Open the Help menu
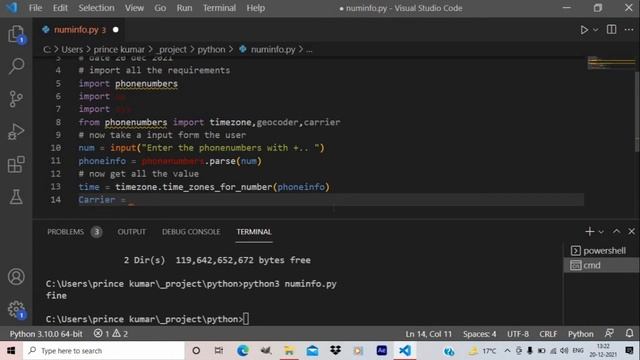 pos(256,8)
